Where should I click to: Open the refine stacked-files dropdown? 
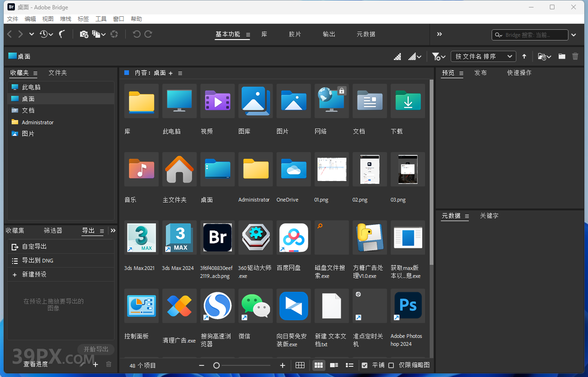99,34
